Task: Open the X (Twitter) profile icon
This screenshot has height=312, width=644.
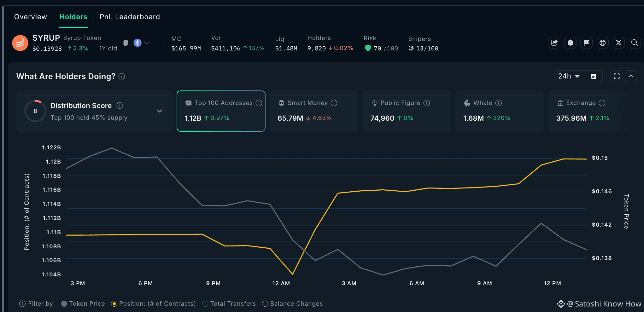Action: tap(618, 43)
